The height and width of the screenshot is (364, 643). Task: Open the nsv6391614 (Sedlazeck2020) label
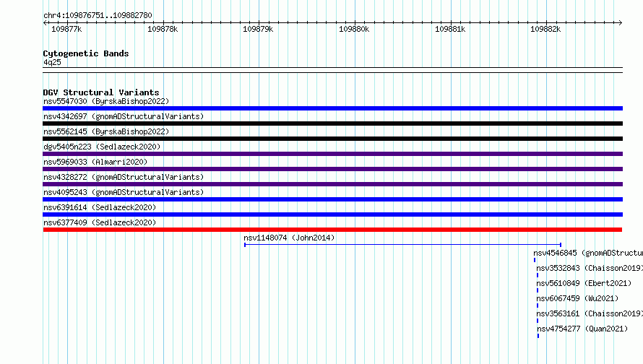100,207
